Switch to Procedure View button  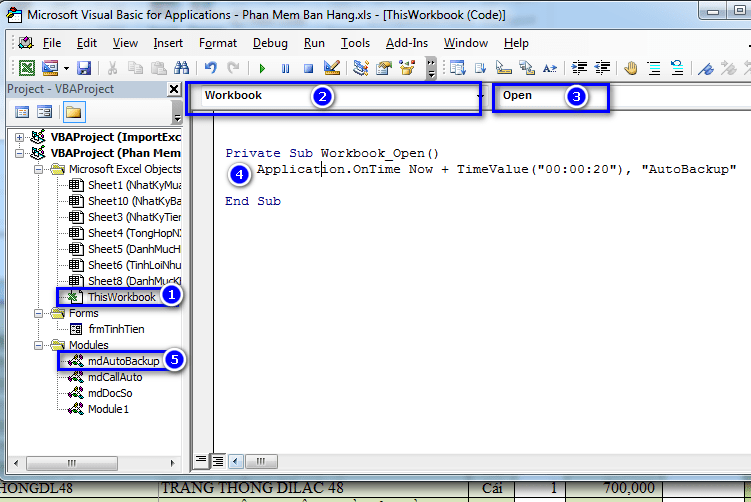click(x=201, y=461)
